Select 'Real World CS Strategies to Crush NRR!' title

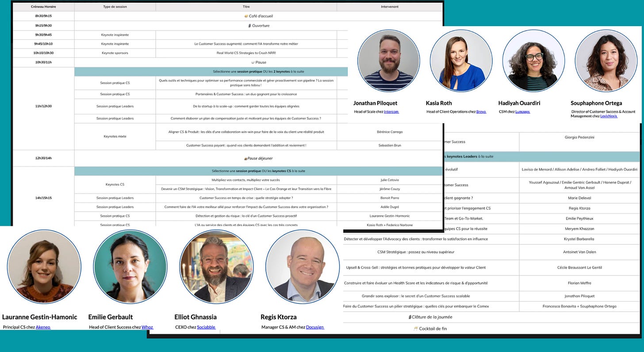246,53
